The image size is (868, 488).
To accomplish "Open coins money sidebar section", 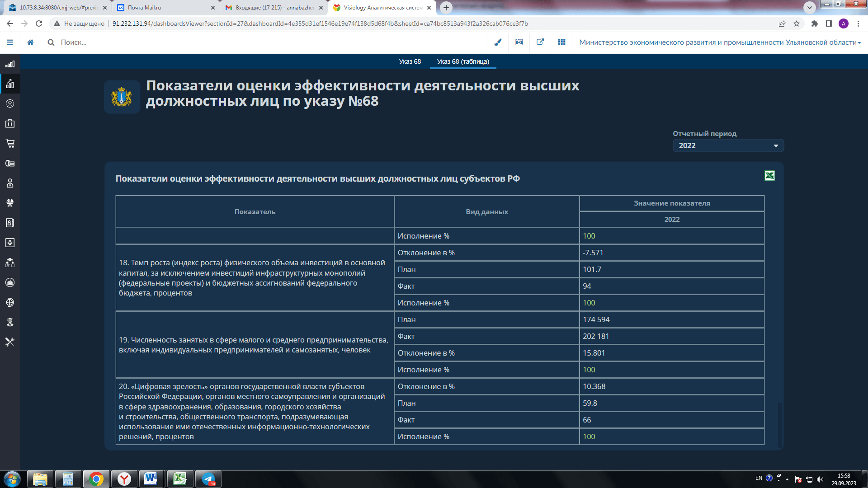I will [x=10, y=163].
